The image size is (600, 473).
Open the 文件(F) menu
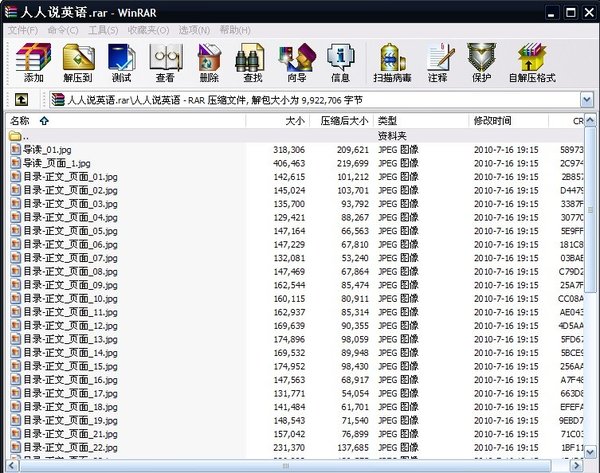(x=23, y=30)
